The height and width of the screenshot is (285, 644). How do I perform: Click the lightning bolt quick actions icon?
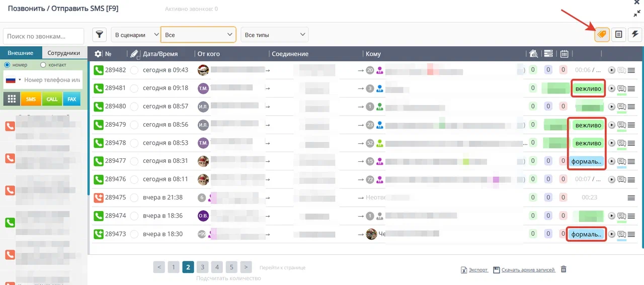click(635, 34)
